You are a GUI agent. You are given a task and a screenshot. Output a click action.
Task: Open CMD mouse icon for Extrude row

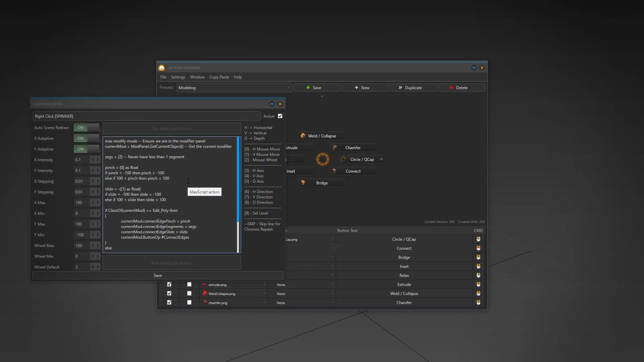point(478,284)
